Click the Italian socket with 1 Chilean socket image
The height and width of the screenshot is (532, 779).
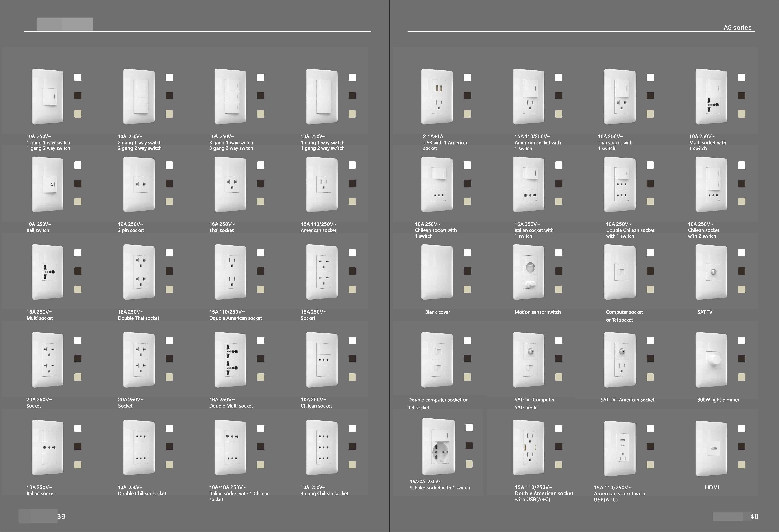(230, 448)
